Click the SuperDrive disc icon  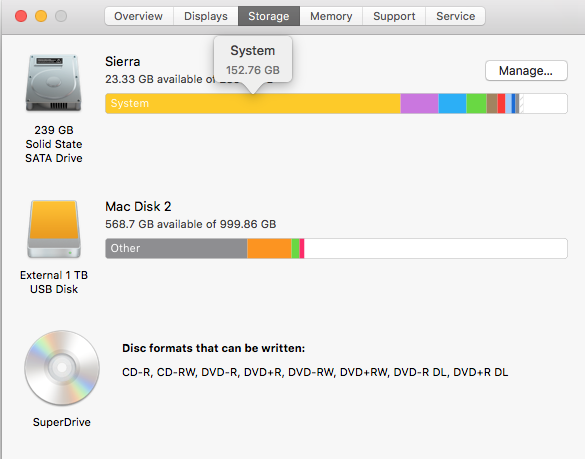tap(62, 368)
